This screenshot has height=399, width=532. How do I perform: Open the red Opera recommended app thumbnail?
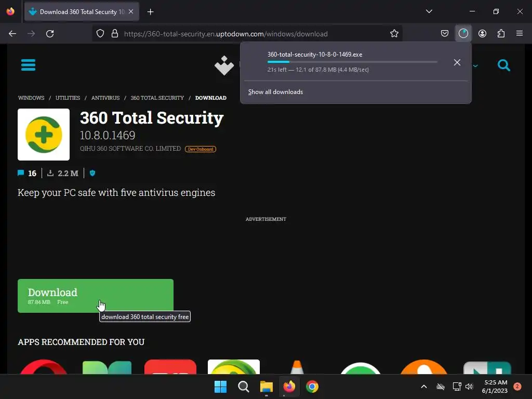click(x=44, y=366)
